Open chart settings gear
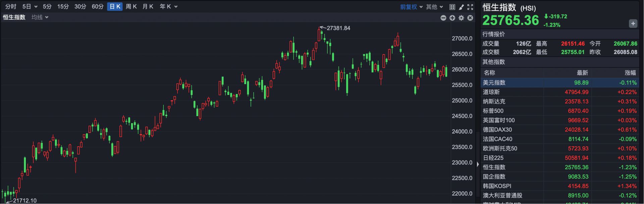 coord(461,18)
